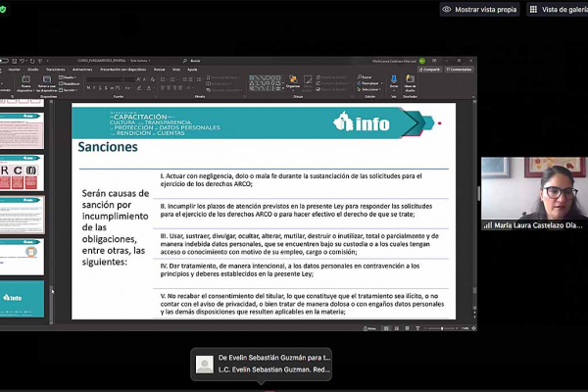This screenshot has height=392, width=588.
Task: Open Diseño ribbon tab
Action: click(x=32, y=70)
